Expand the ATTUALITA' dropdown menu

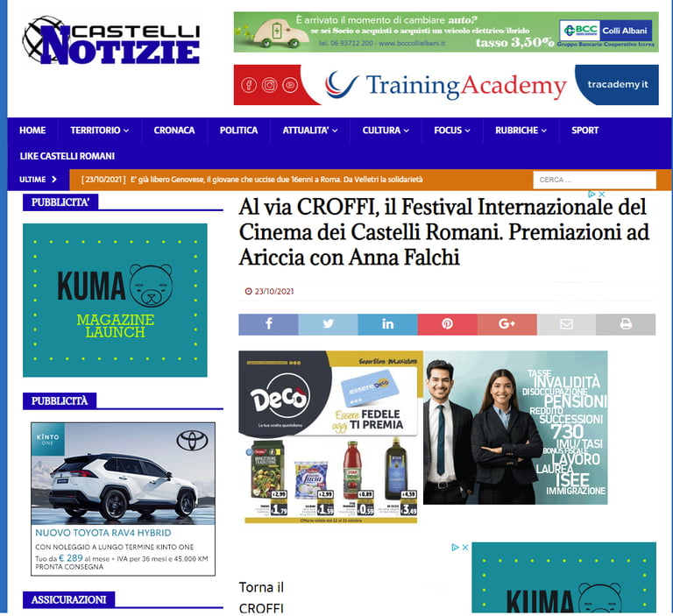click(310, 130)
